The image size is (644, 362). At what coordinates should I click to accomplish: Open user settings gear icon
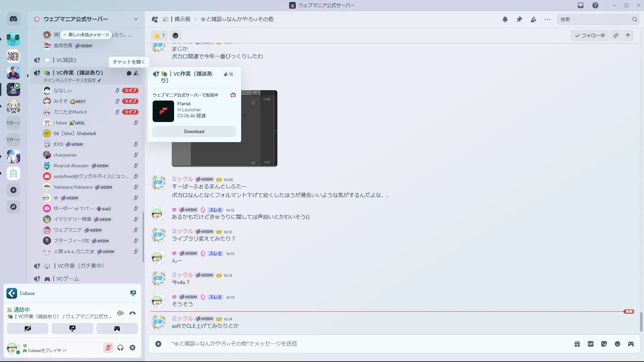click(132, 348)
